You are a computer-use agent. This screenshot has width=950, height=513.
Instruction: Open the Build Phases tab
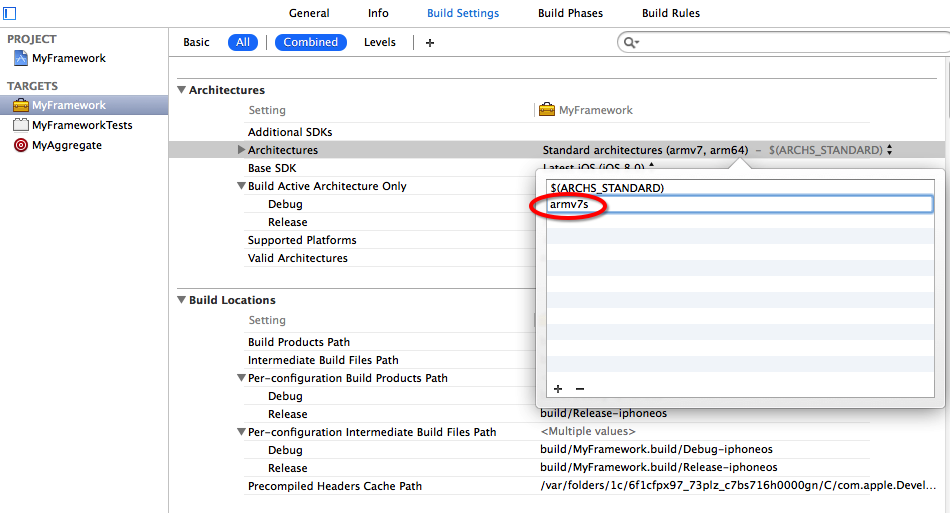click(570, 13)
